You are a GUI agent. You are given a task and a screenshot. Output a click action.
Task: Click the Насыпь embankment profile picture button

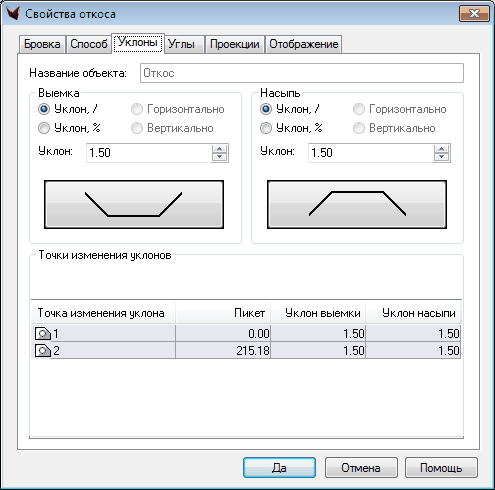point(357,204)
